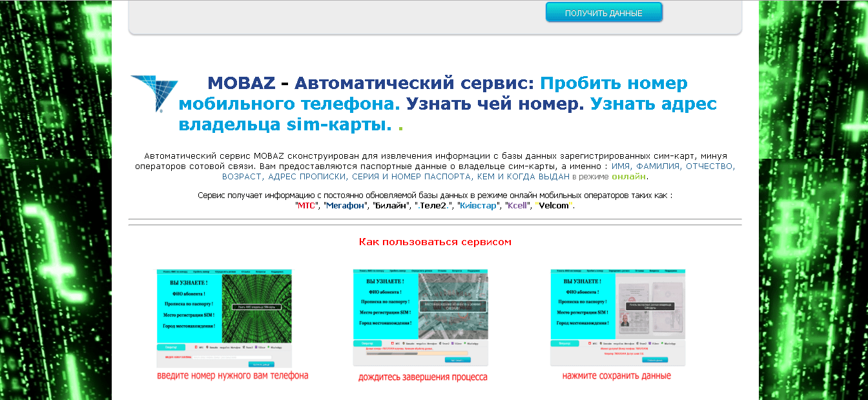The height and width of the screenshot is (400, 868).
Task: Click the caption 'введите номер нужного вам телефона'
Action: (x=232, y=375)
